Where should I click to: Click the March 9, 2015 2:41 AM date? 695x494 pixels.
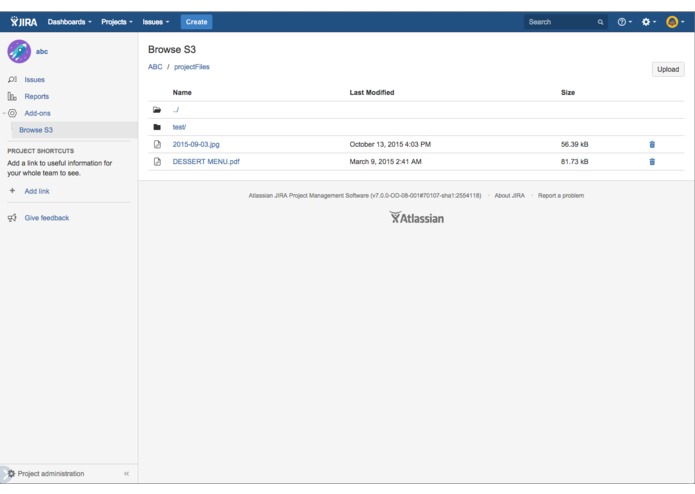(x=385, y=162)
